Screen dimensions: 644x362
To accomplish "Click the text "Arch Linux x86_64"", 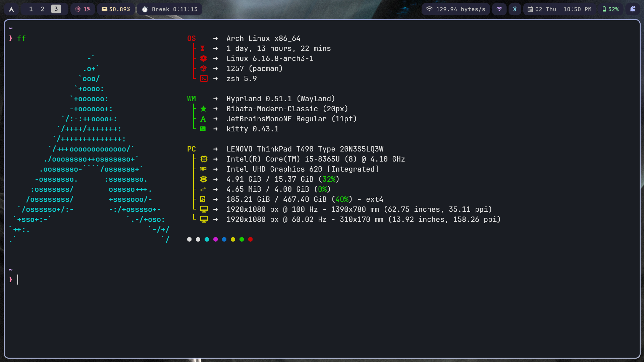I will (x=263, y=39).
